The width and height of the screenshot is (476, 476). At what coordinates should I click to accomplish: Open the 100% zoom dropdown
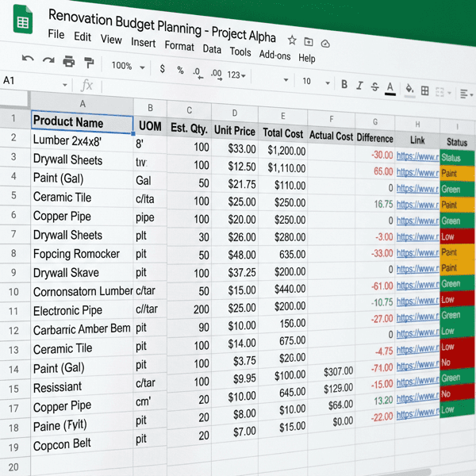[125, 66]
